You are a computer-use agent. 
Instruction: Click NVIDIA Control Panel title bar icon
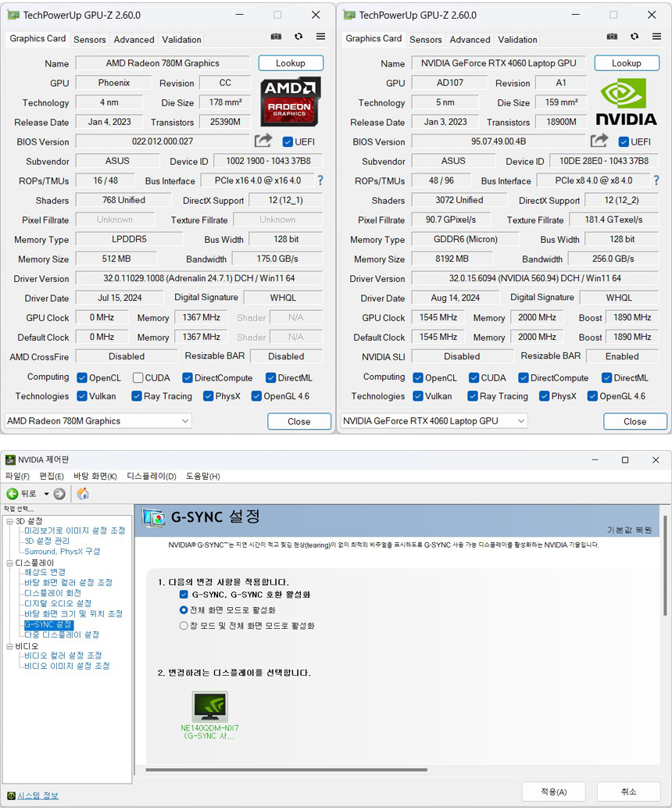10,459
